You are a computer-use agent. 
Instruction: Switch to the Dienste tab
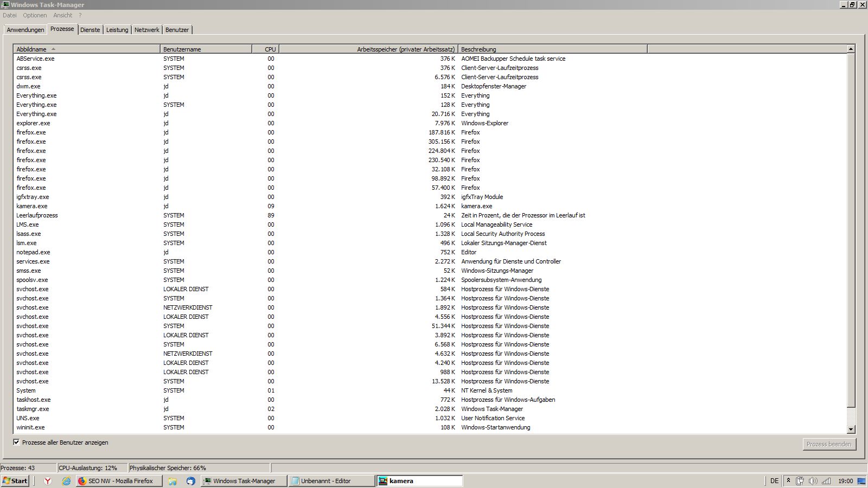pyautogui.click(x=90, y=30)
